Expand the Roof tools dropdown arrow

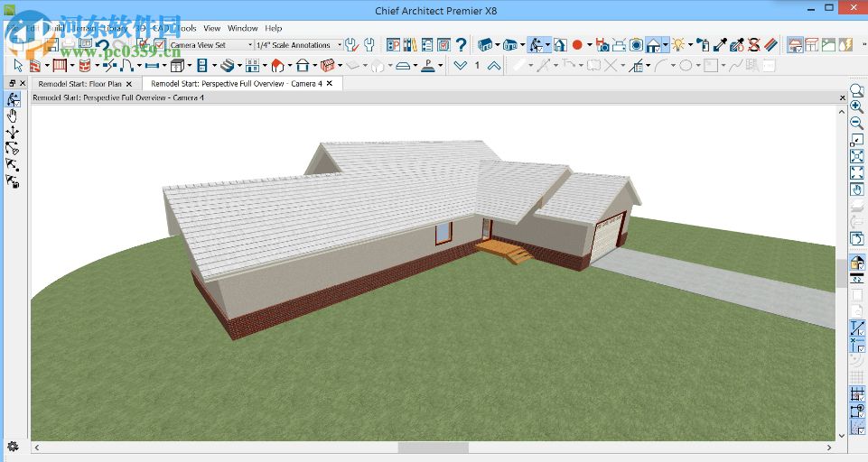290,67
